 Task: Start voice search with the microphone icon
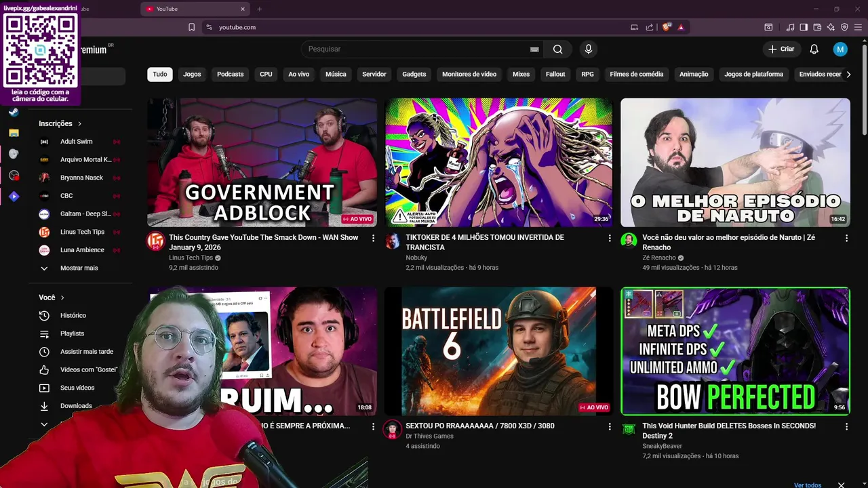[588, 49]
